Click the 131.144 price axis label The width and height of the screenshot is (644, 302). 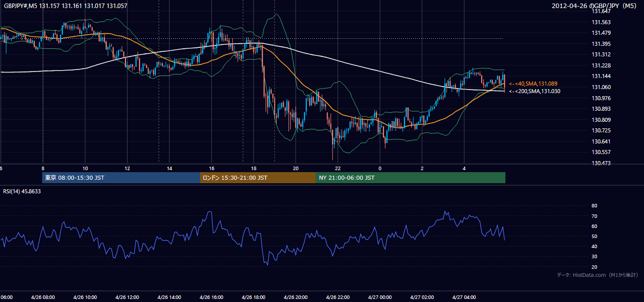click(601, 76)
